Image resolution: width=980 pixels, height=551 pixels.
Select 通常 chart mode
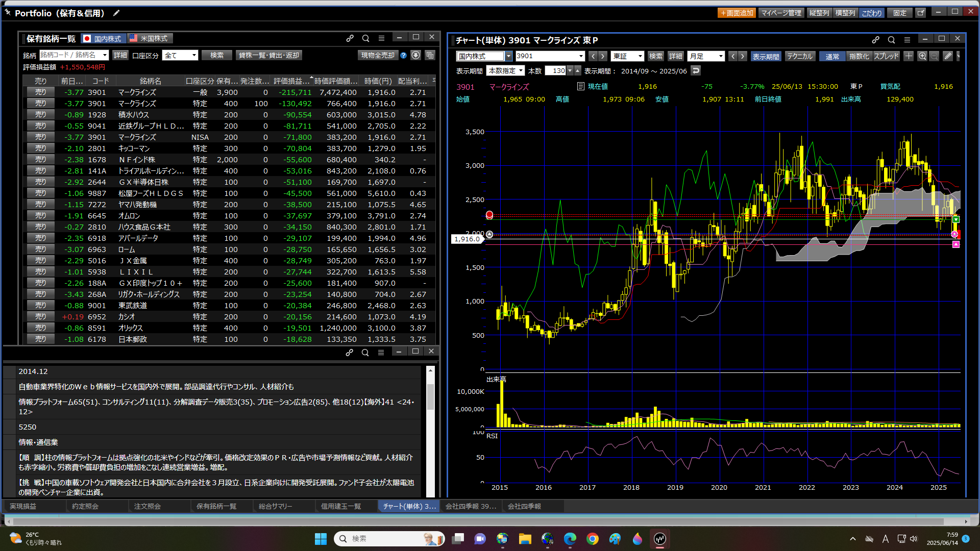click(x=832, y=56)
